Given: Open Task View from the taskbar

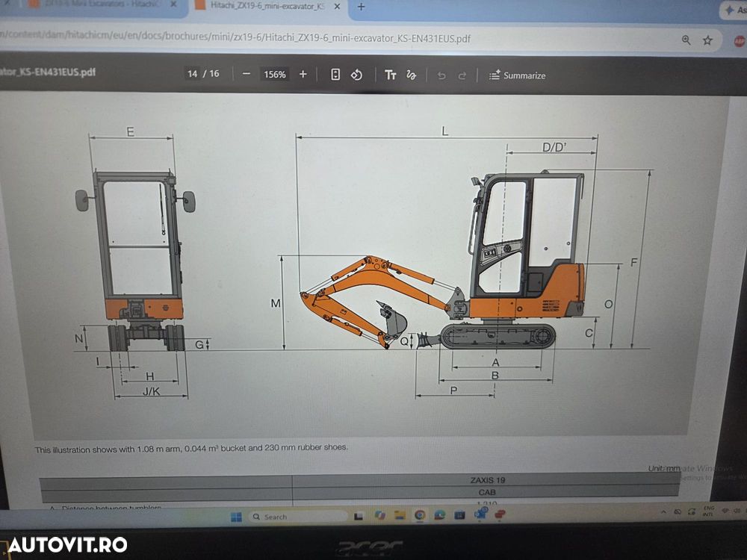Looking at the screenshot, I should point(359,516).
